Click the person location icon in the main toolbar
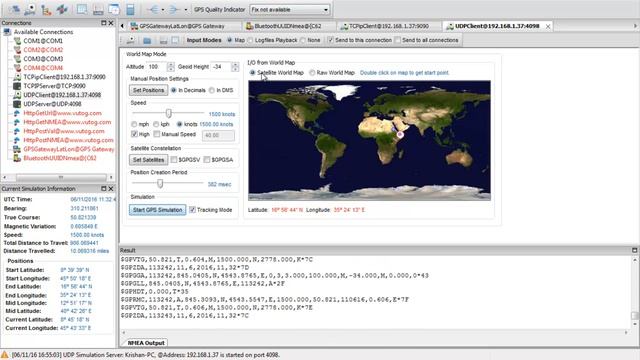The height and width of the screenshot is (360, 640). click(x=30, y=9)
